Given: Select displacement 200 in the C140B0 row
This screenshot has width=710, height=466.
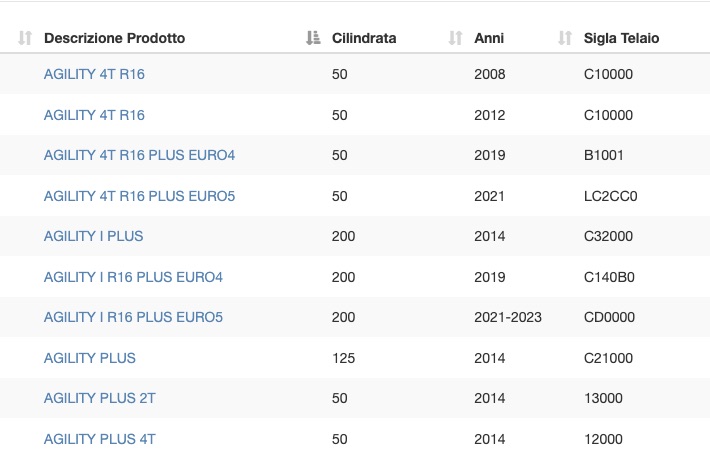Looking at the screenshot, I should [343, 277].
